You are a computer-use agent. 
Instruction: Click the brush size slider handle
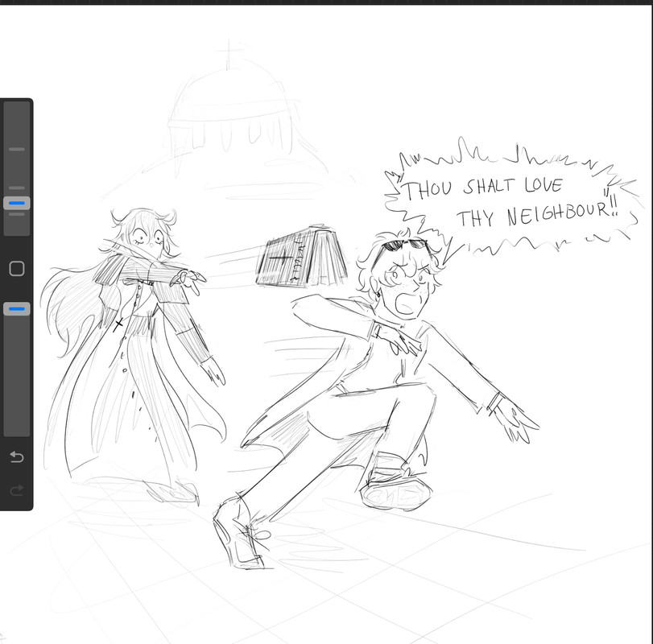17,203
